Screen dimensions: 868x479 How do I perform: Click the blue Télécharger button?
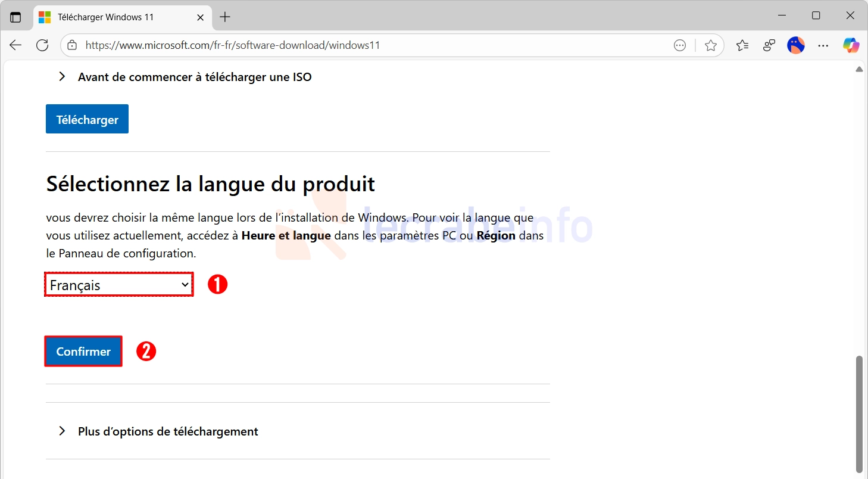87,120
